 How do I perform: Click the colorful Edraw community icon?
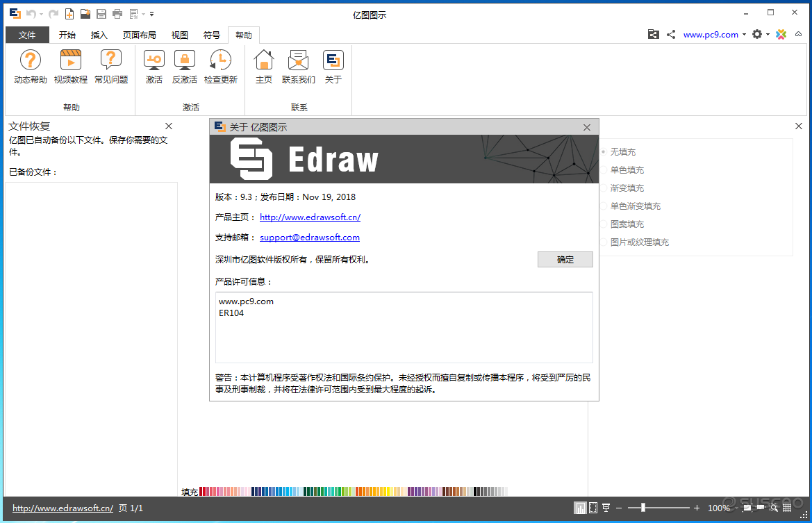781,34
